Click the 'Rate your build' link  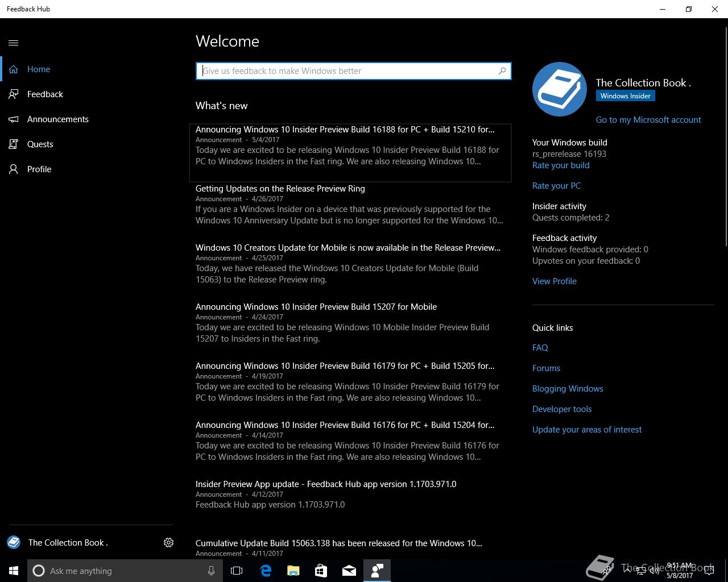pos(561,165)
